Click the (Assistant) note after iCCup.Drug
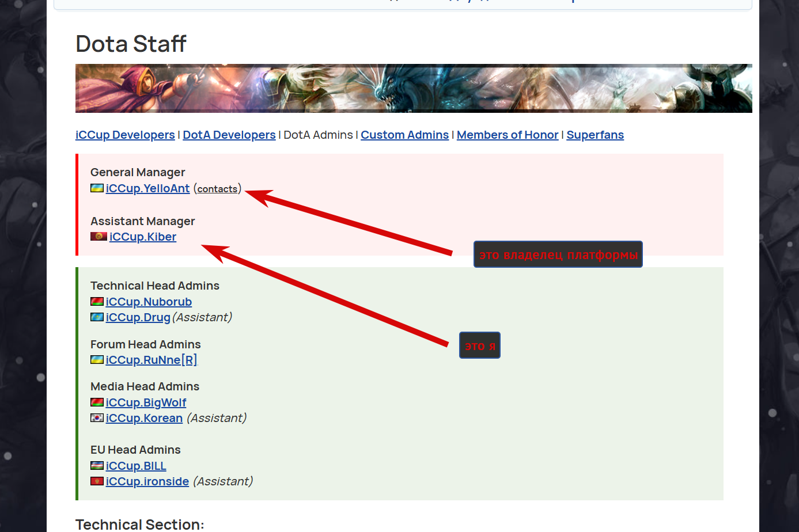799x532 pixels. 202,317
